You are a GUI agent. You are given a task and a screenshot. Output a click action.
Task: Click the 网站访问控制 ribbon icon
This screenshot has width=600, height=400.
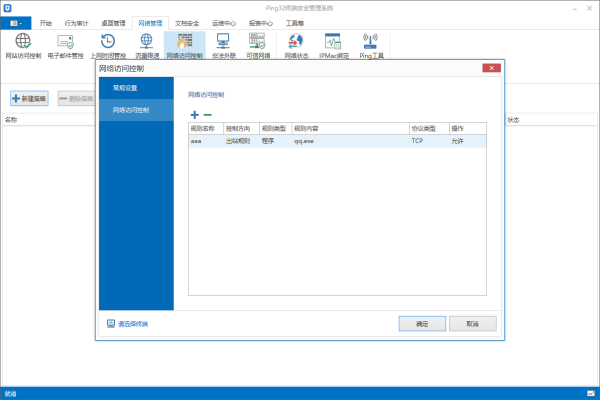pyautogui.click(x=23, y=44)
